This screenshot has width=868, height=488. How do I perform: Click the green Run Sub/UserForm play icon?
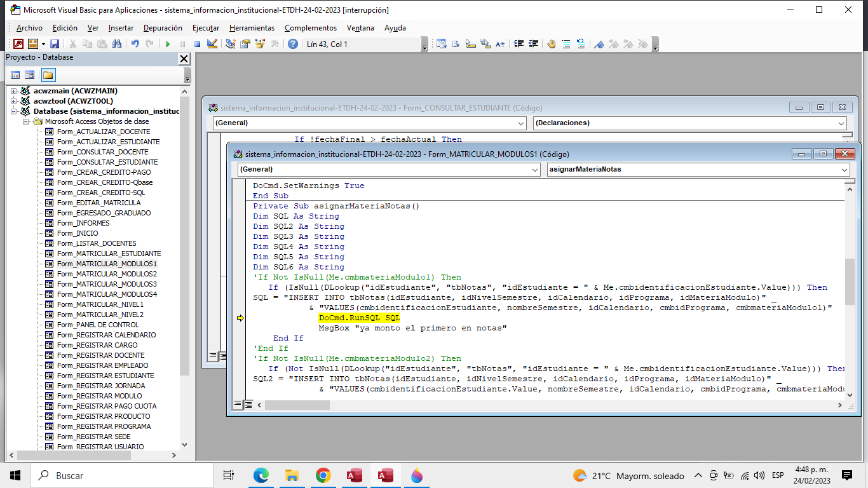coord(168,44)
